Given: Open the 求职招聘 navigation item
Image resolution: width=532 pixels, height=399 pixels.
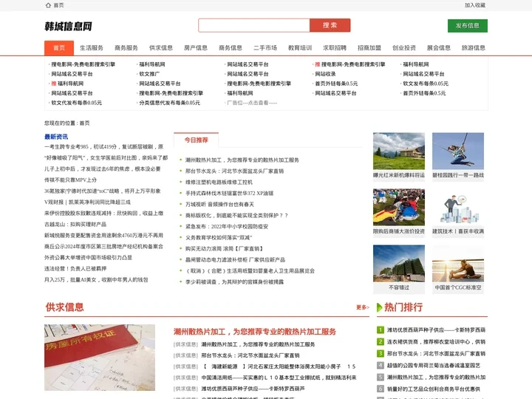Looking at the screenshot, I should tap(335, 48).
